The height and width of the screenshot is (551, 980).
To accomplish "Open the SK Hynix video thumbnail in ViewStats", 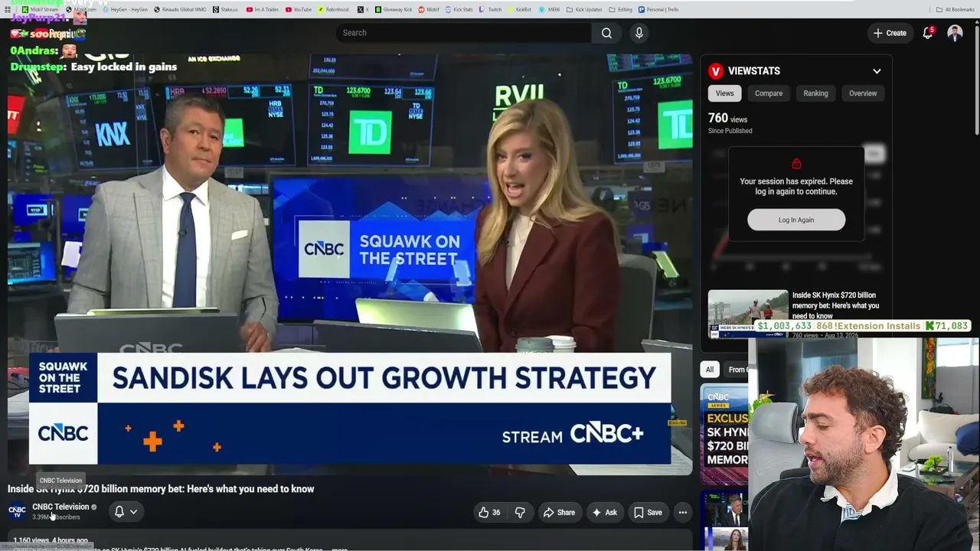I will pos(748,314).
